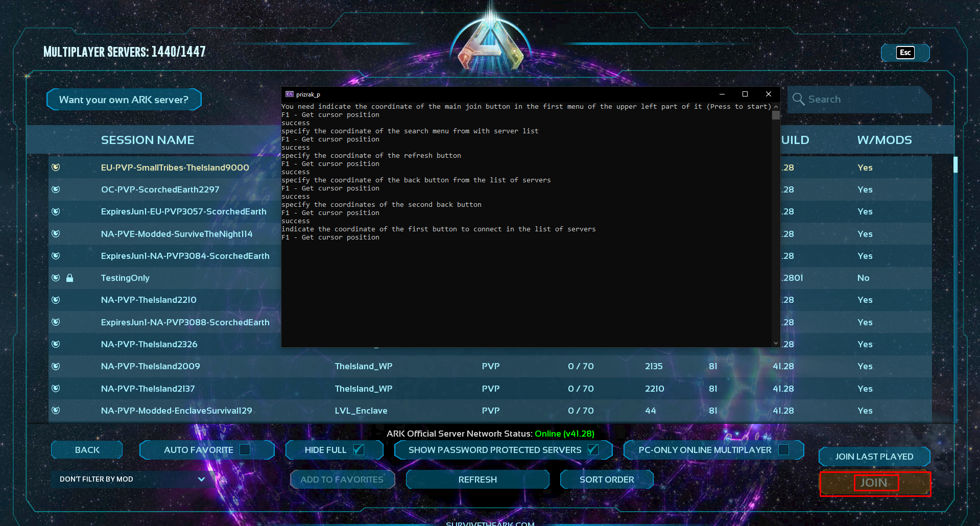Click the 2801 build value for TestingOnly
980x526 pixels.
coord(792,278)
